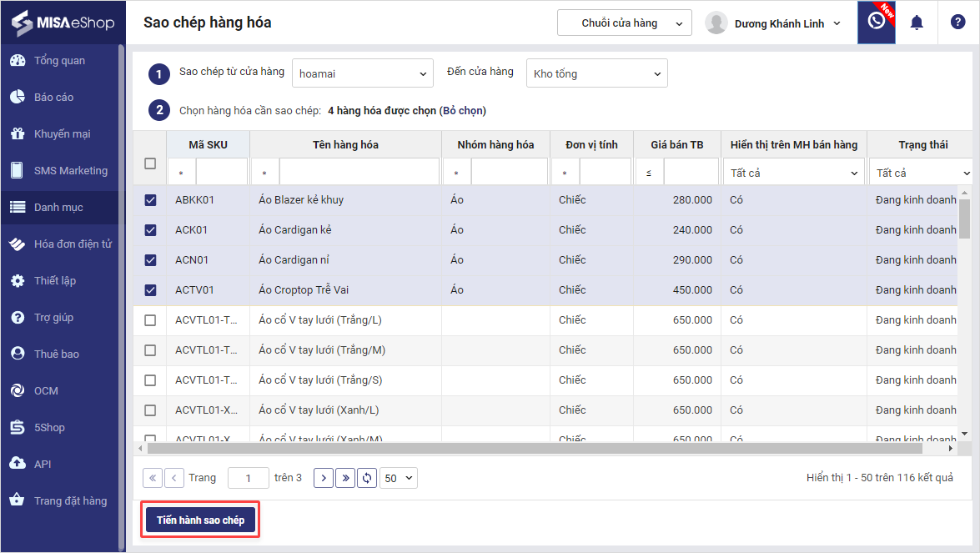Screen dimensions: 980x553
Task: Open the notifications bell
Action: [x=917, y=23]
